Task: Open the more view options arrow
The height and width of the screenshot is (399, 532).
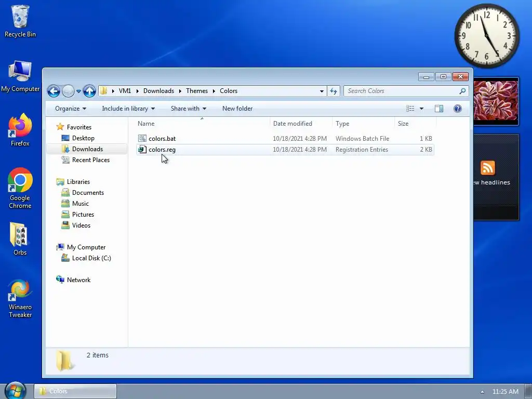Action: point(421,109)
